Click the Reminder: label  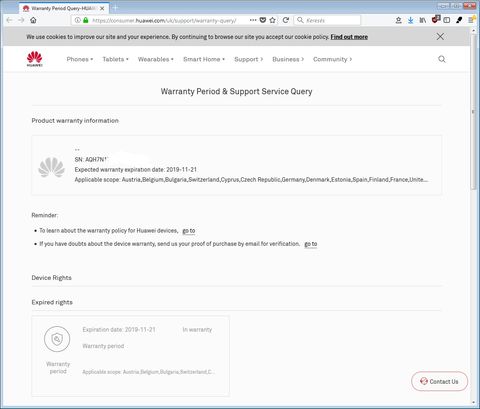point(45,215)
